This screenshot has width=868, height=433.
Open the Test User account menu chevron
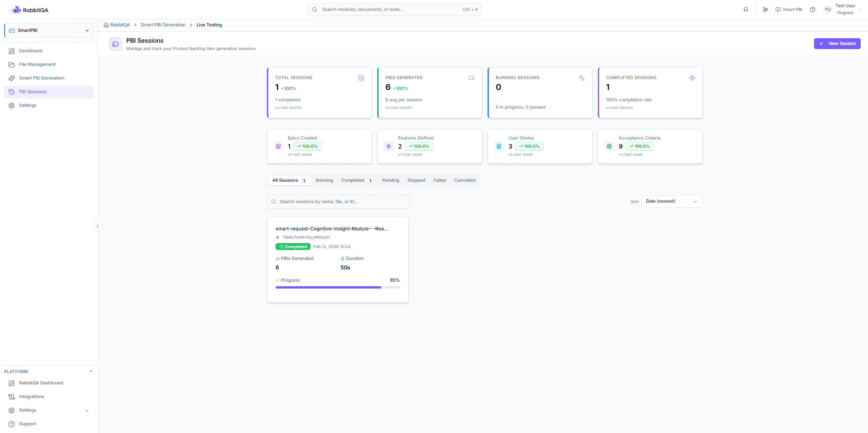click(x=860, y=10)
